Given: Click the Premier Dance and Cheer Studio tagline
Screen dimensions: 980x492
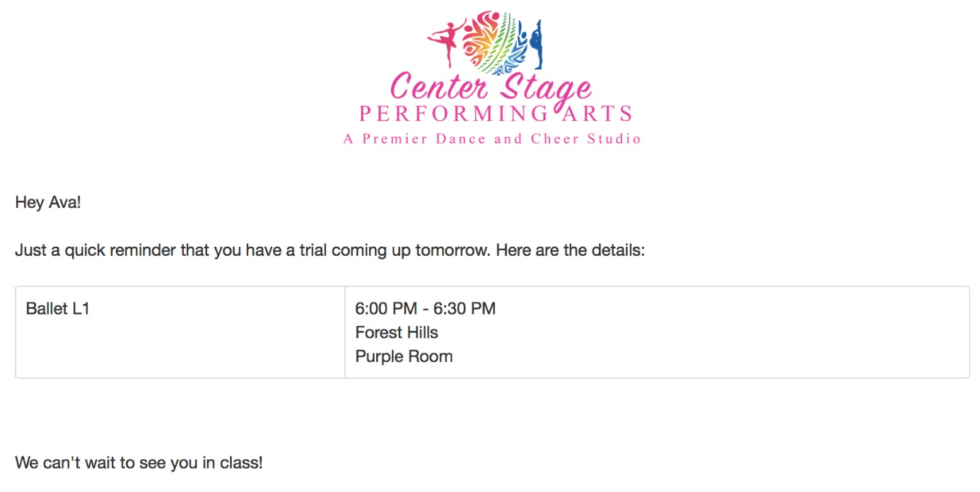Looking at the screenshot, I should click(492, 139).
